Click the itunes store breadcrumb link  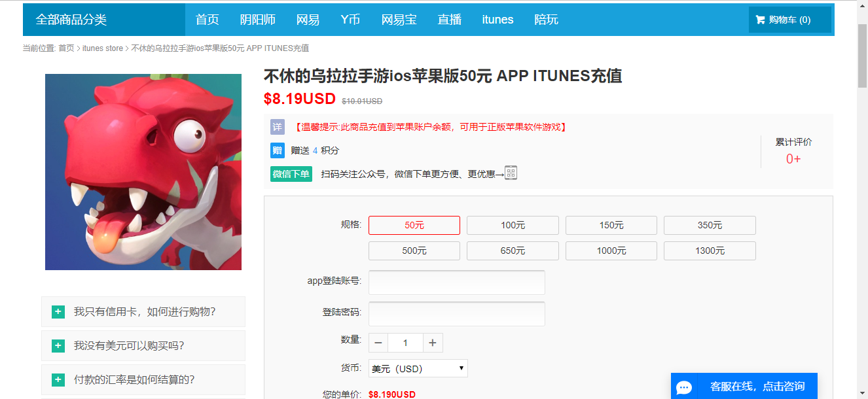coord(103,48)
